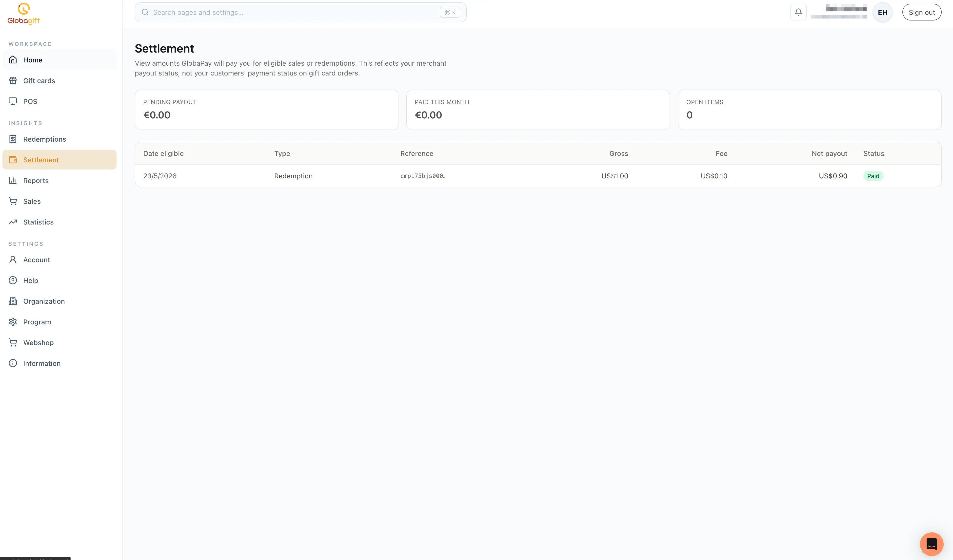Click the Redemptions receipt icon
This screenshot has height=560, width=953.
tap(13, 139)
